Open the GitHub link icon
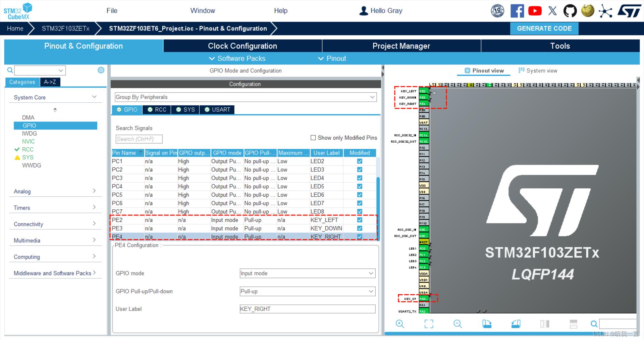Image resolution: width=644 pixels, height=340 pixels. point(570,11)
